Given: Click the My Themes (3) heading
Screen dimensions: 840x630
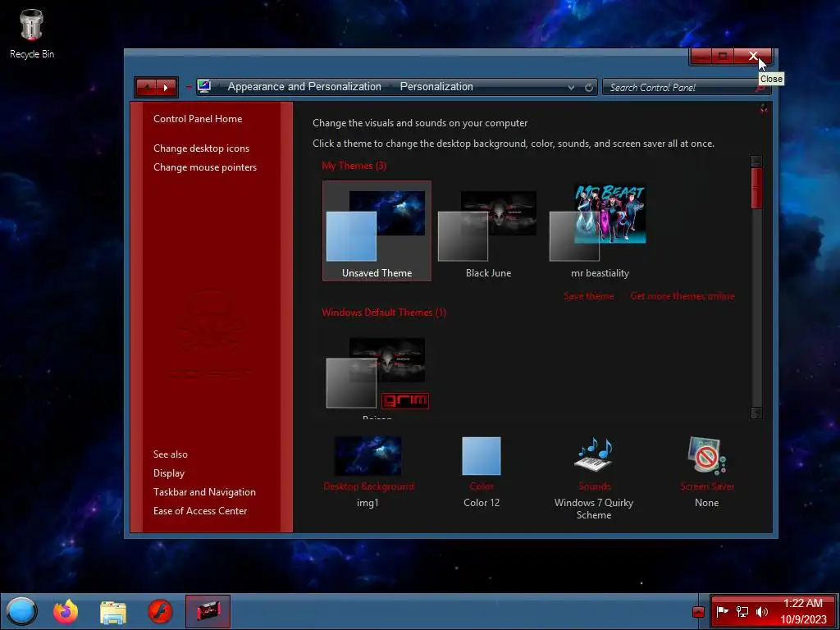Looking at the screenshot, I should [354, 166].
